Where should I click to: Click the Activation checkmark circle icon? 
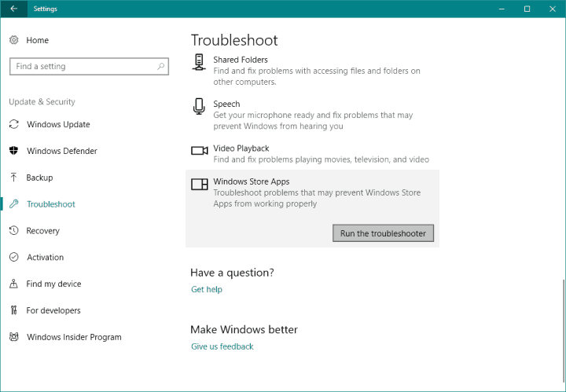click(13, 257)
